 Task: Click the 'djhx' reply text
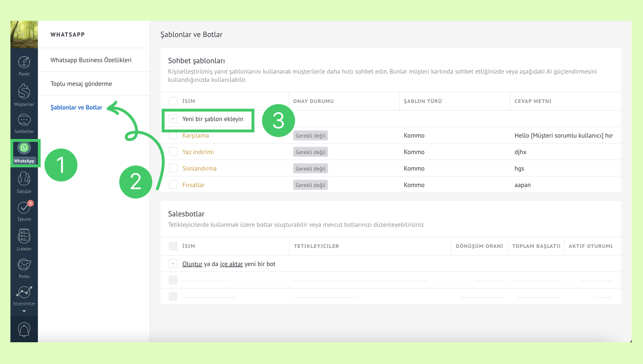click(520, 152)
